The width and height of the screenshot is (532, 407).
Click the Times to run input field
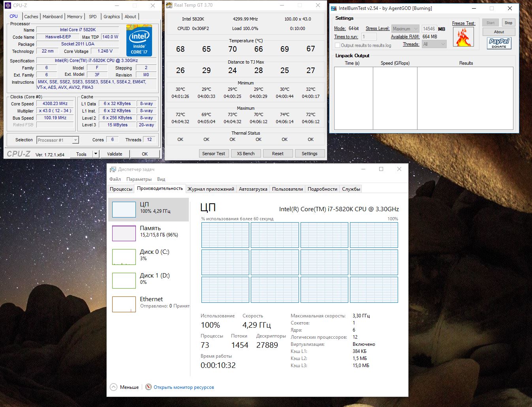(368, 37)
